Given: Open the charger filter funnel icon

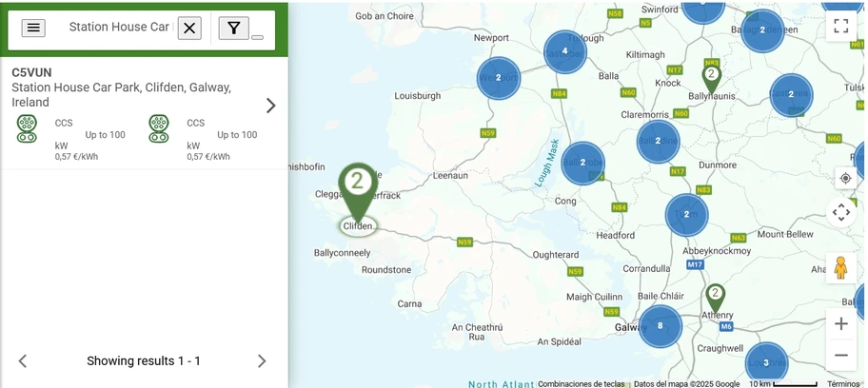Looking at the screenshot, I should (233, 28).
